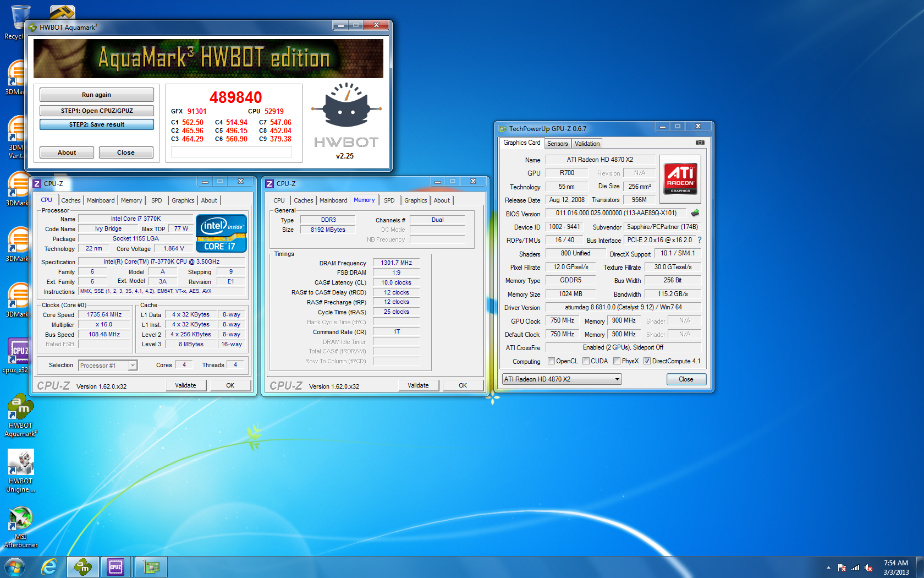This screenshot has height=578, width=924.
Task: Select the HWBOT Aquamark taskbar button
Action: coord(83,566)
